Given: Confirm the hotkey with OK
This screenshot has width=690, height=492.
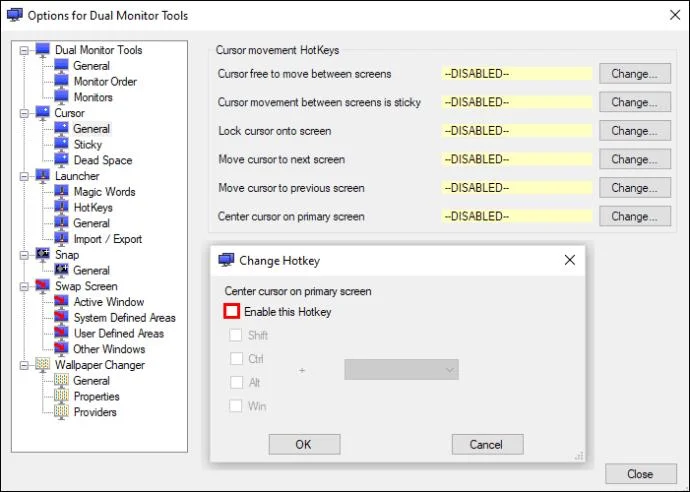Looking at the screenshot, I should click(x=304, y=444).
